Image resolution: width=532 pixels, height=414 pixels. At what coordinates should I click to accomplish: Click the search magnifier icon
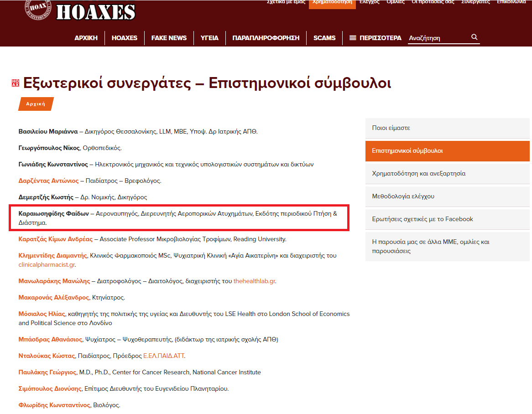click(475, 37)
